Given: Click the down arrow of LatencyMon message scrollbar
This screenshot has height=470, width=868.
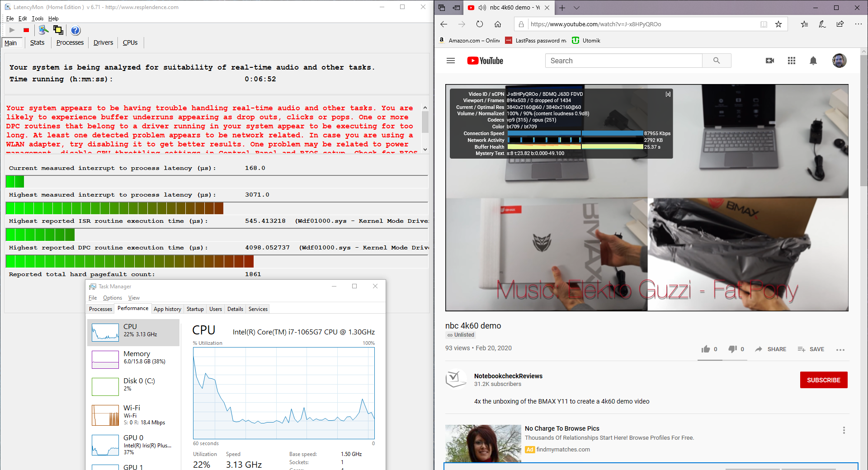Looking at the screenshot, I should 425,150.
